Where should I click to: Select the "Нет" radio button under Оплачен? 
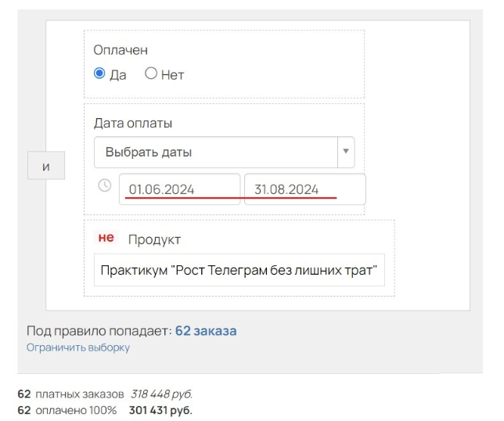151,74
